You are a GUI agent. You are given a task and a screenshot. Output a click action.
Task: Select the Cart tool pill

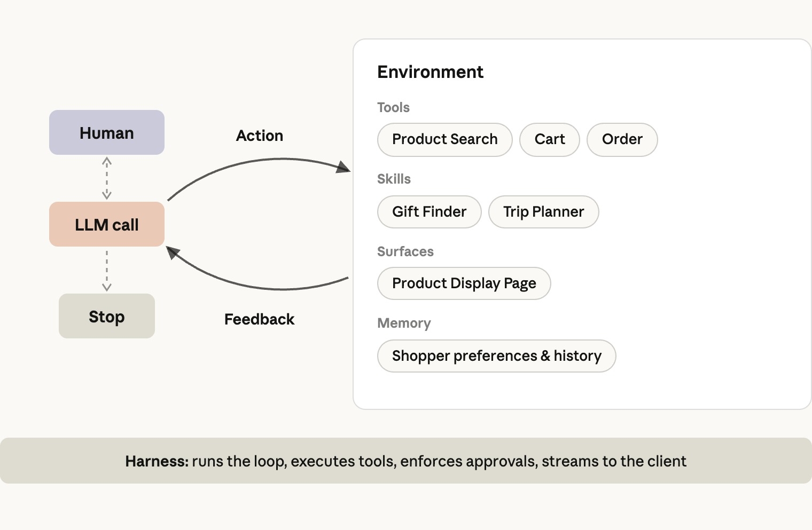click(550, 140)
